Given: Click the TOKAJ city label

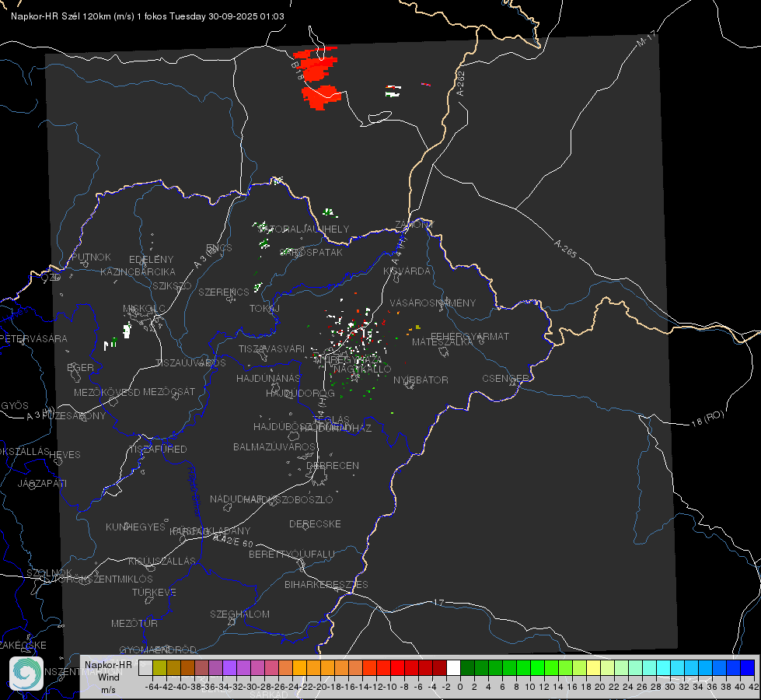Looking at the screenshot, I should [264, 309].
